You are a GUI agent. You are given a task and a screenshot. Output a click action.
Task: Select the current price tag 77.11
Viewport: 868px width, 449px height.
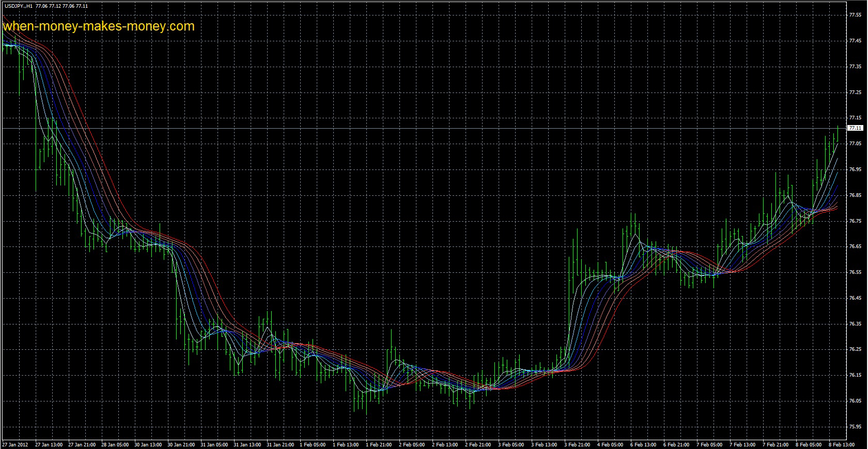[x=855, y=128]
